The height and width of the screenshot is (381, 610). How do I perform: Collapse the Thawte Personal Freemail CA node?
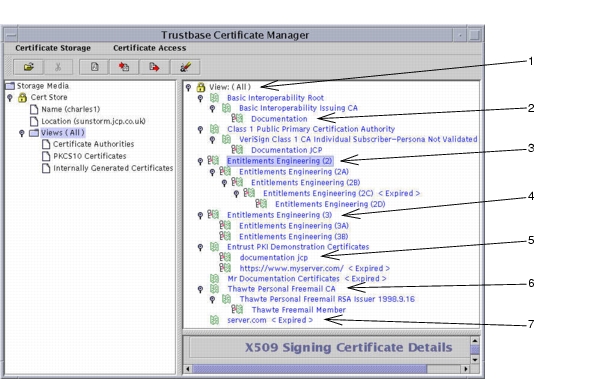coord(200,289)
